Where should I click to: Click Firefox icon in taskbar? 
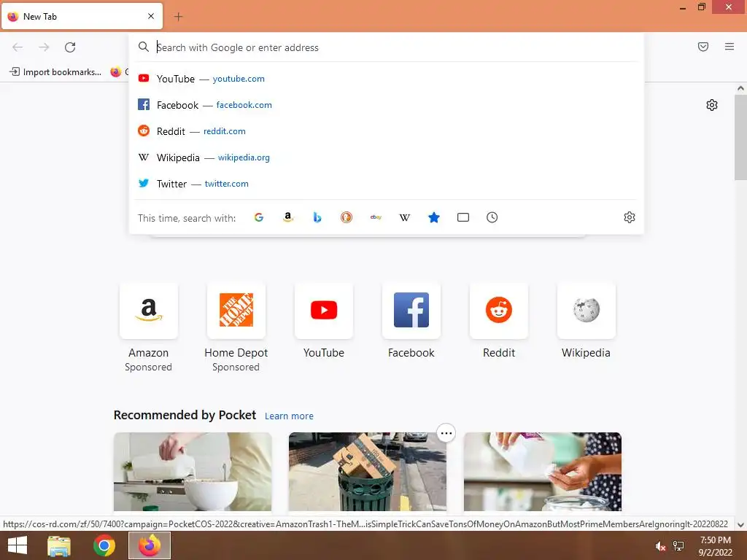point(150,545)
